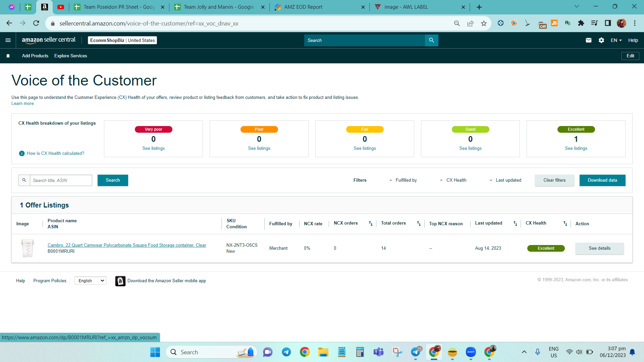Click Download data button
Screen dimensions: 644x362
602,180
